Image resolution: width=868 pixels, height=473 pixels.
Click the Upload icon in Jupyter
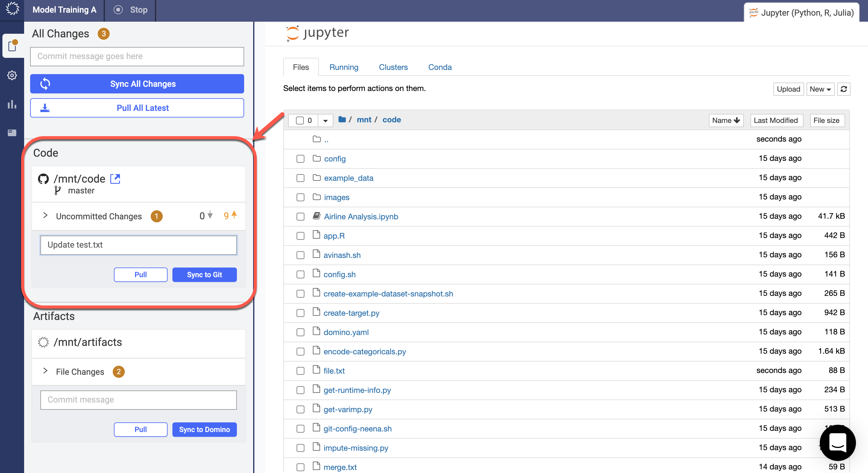[x=788, y=89]
